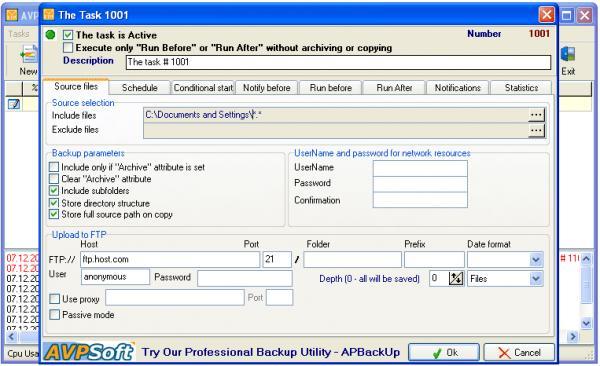Viewport: 600px width, 366px height.
Task: Click the Confirmation input field
Action: [x=420, y=200]
